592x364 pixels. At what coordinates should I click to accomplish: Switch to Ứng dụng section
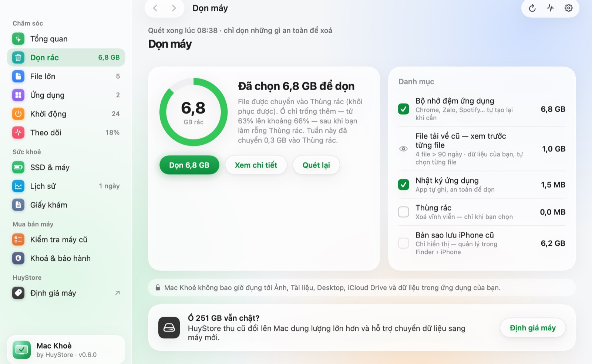[x=66, y=95]
